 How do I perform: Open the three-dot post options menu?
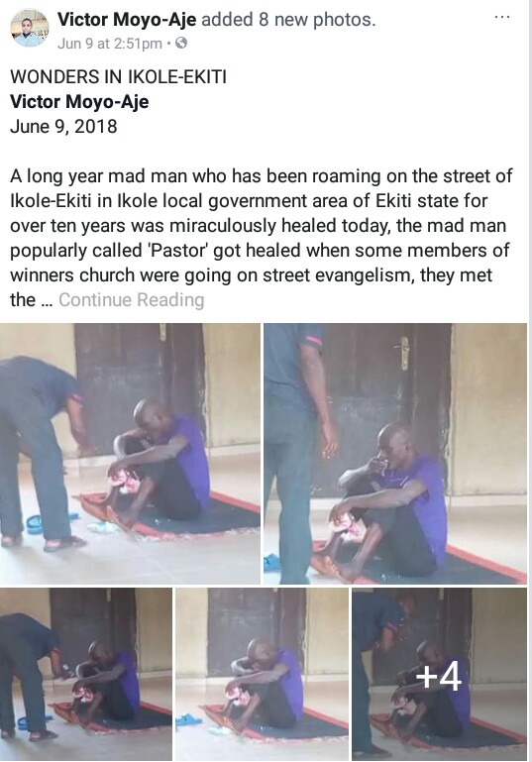coord(502,17)
